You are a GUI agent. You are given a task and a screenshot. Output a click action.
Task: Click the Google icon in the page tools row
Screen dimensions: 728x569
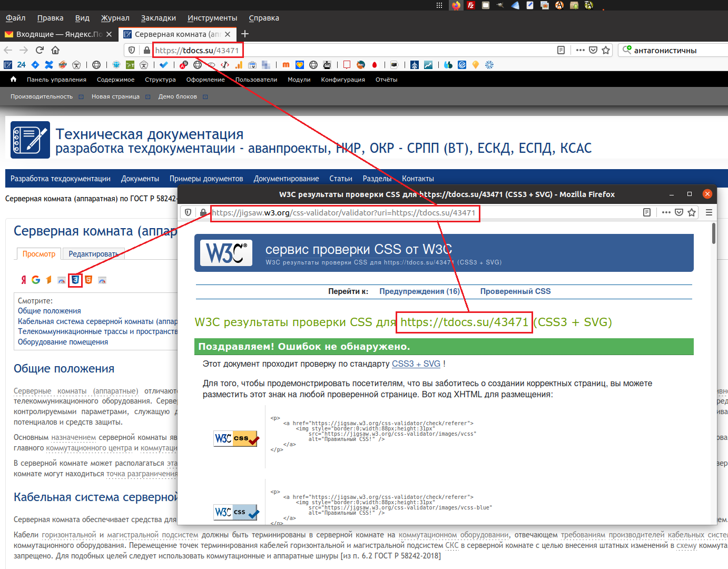coord(36,280)
